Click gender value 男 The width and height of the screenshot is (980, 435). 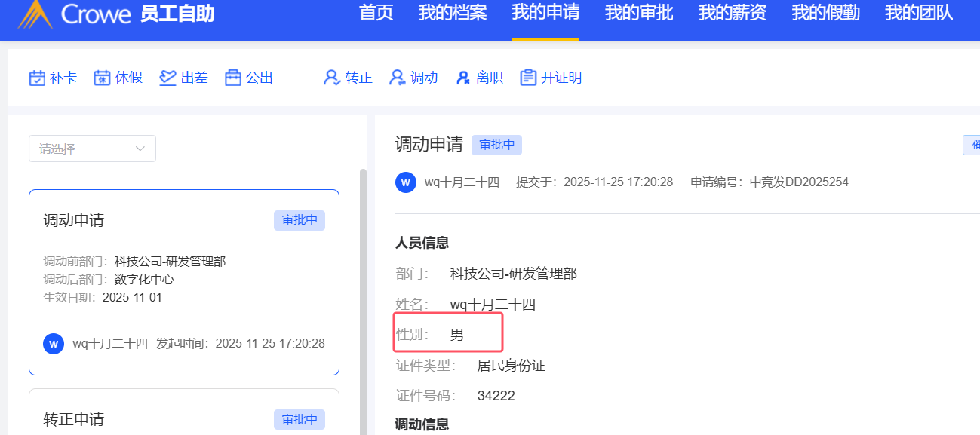point(457,335)
